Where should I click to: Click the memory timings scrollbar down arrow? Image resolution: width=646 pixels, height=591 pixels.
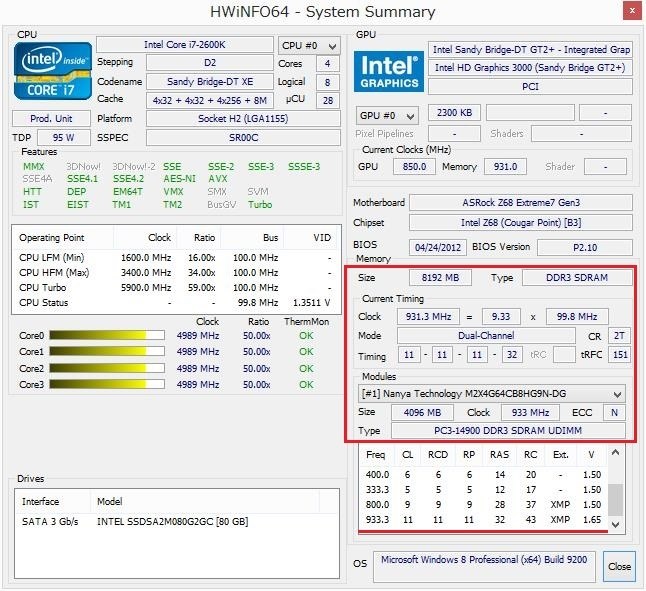(615, 524)
